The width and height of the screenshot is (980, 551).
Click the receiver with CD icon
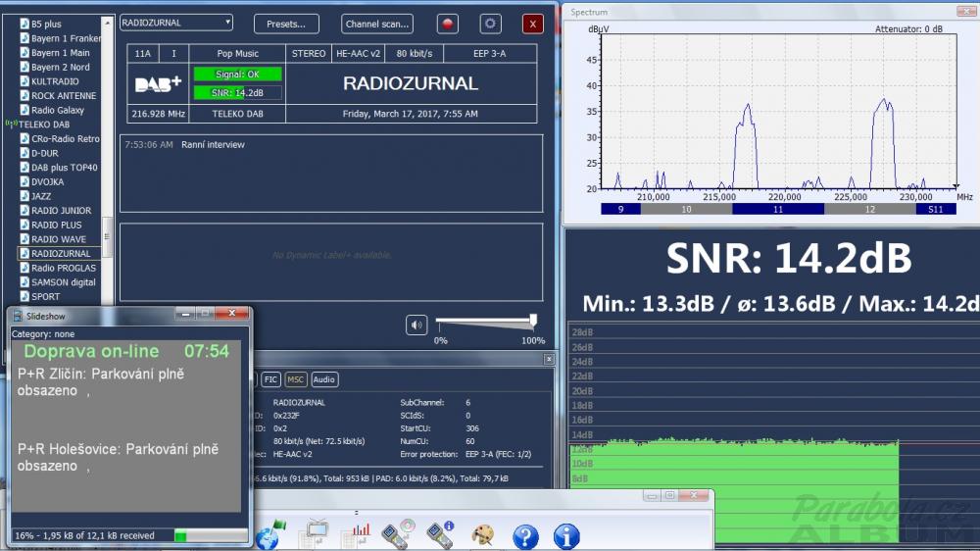coord(398,535)
